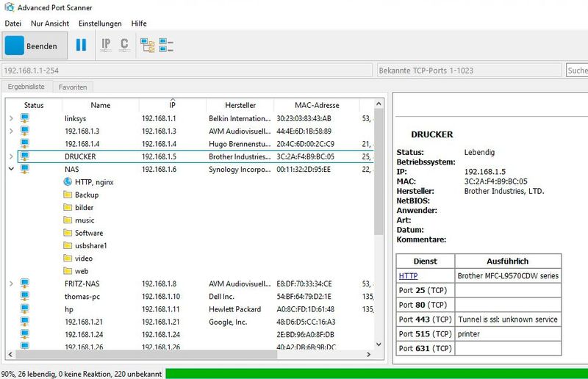Click the Advanced Port Scanner title icon
This screenshot has height=379, width=588.
(x=9, y=7)
